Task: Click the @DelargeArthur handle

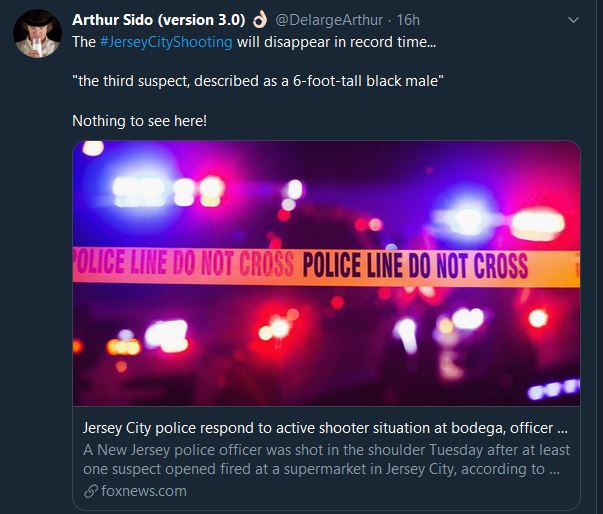Action: (329, 20)
